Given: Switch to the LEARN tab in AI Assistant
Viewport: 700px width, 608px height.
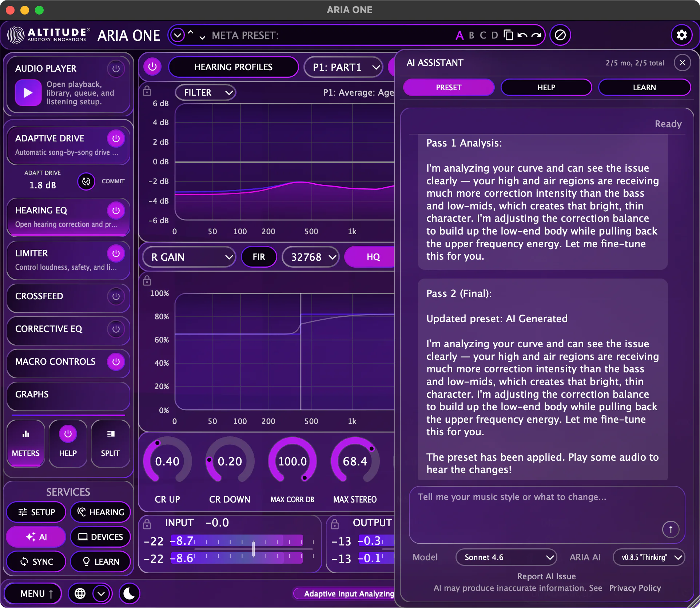Looking at the screenshot, I should (x=644, y=87).
